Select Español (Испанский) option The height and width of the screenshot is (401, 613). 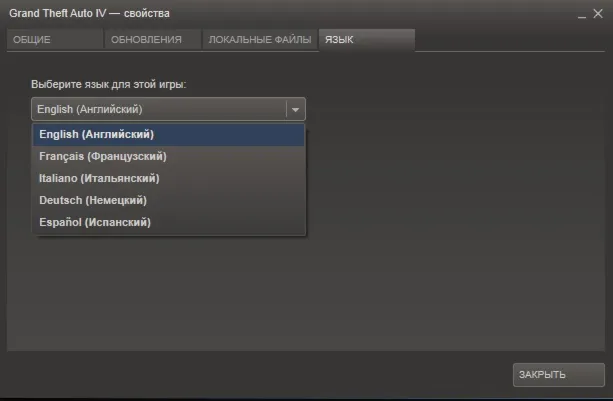pyautogui.click(x=168, y=222)
